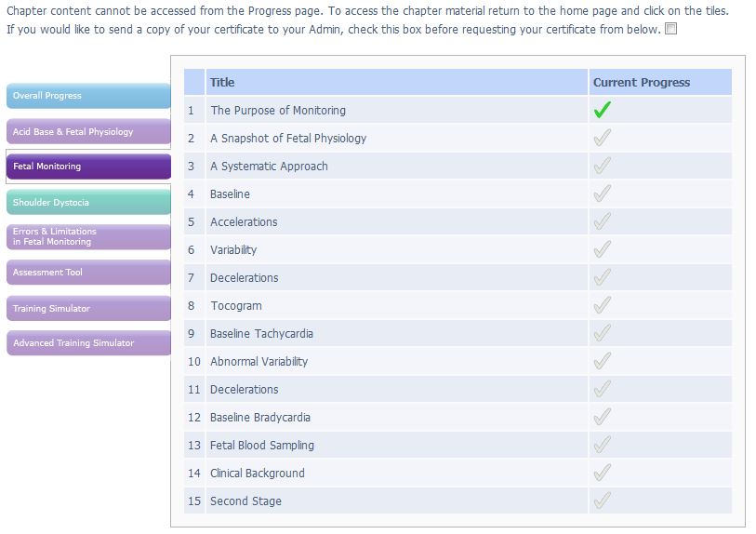Select the Fetal Monitoring tab
Screen dimensions: 756x534
coord(88,167)
